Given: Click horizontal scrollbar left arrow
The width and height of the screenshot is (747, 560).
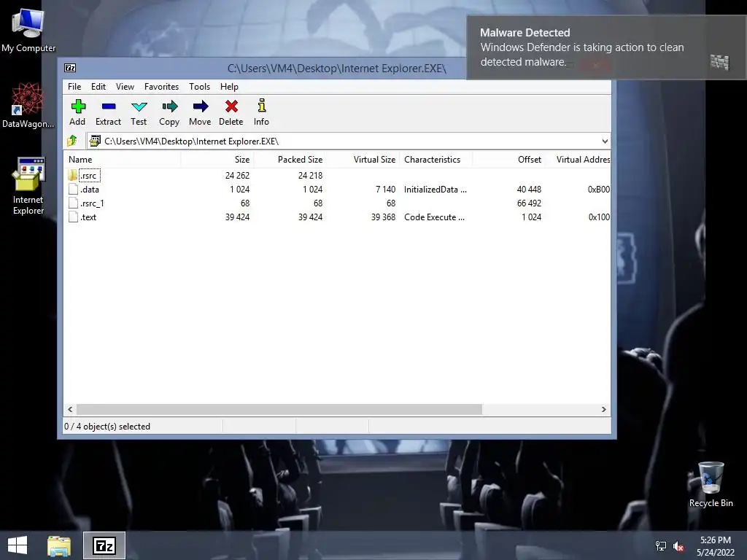Looking at the screenshot, I should tap(70, 409).
